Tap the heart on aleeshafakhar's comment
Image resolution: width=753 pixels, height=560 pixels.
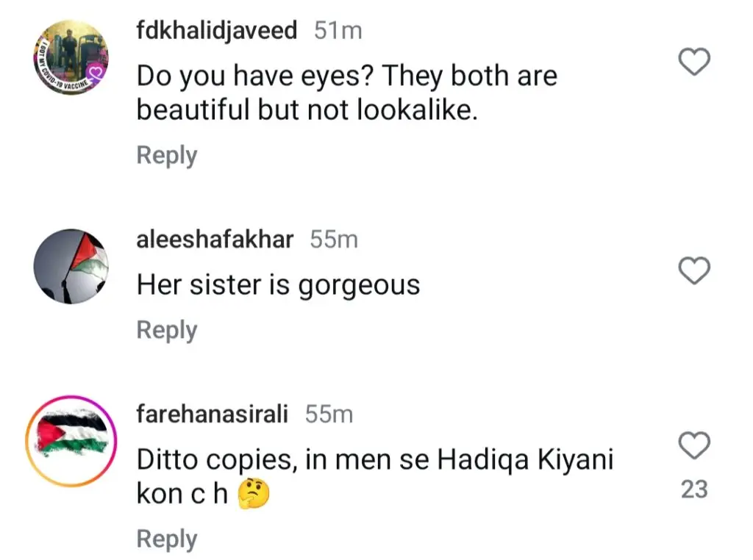coord(693,271)
